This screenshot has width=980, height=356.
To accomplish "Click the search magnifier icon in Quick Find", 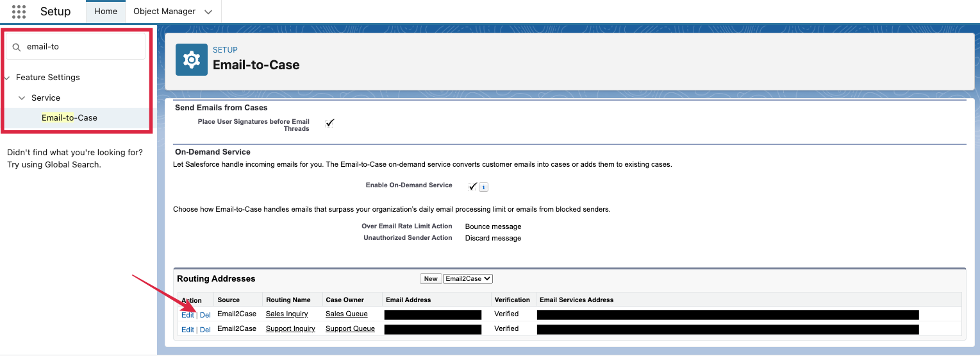I will [17, 47].
